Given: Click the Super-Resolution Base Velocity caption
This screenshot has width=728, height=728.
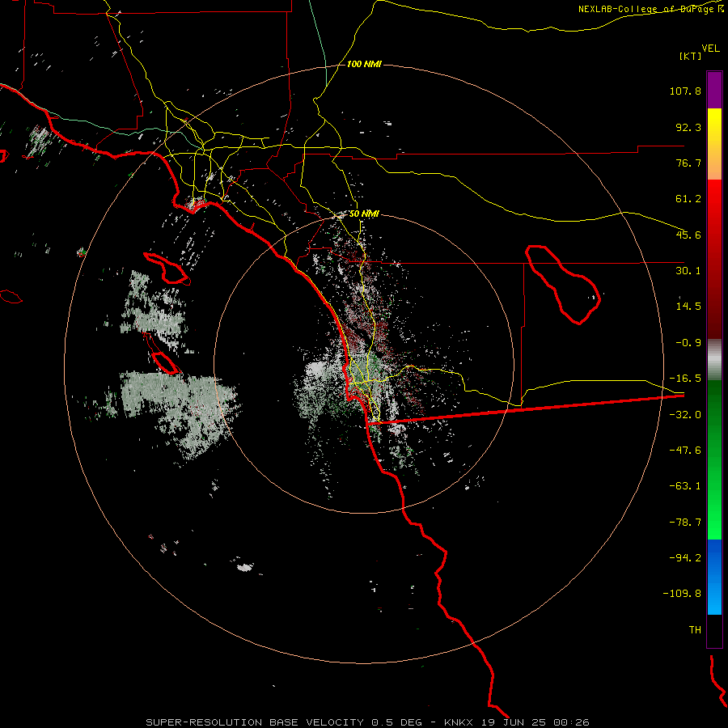Looking at the screenshot, I should point(367,722).
